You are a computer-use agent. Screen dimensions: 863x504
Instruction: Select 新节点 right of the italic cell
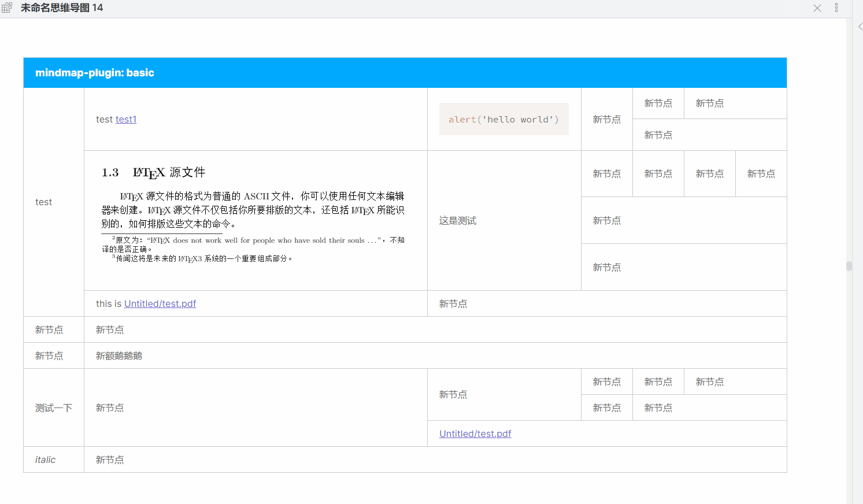coord(435,460)
